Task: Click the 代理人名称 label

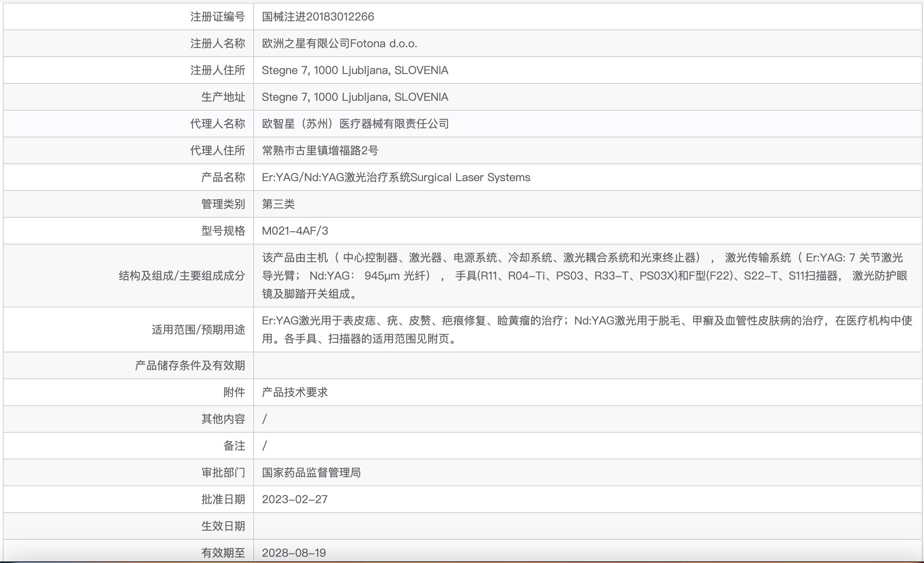Action: (x=217, y=124)
